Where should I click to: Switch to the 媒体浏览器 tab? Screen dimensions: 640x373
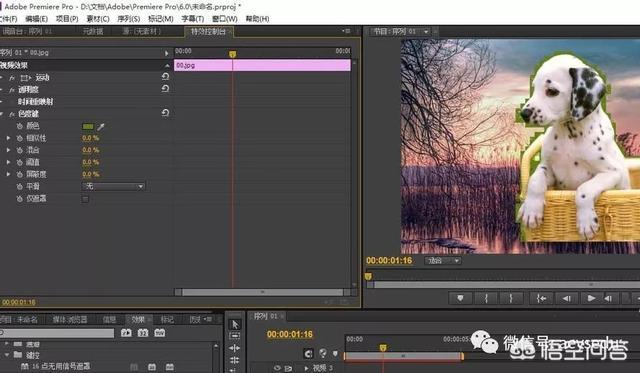(70, 319)
